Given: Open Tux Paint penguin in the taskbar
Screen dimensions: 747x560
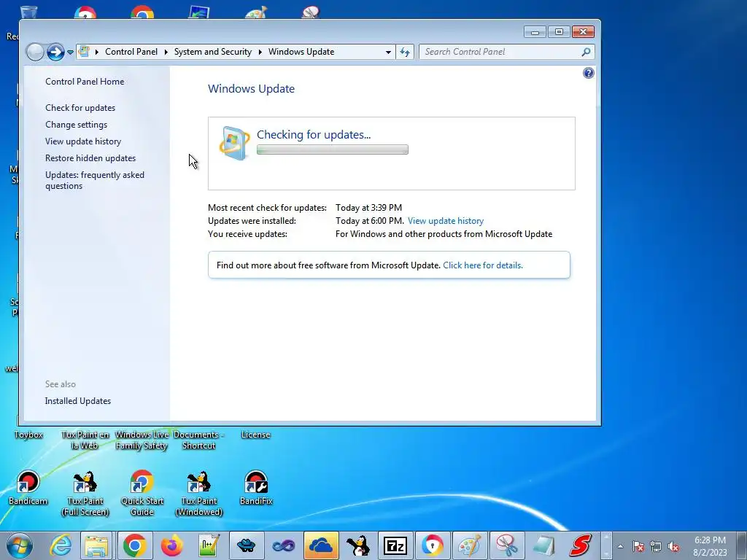Looking at the screenshot, I should 357,545.
